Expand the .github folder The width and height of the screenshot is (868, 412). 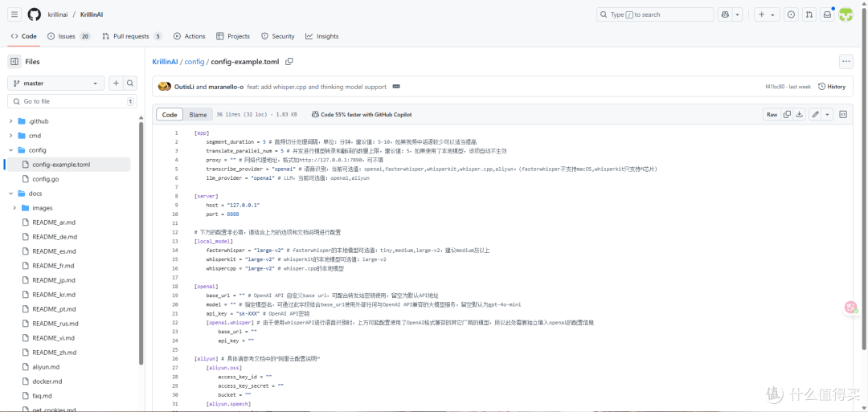[11, 121]
